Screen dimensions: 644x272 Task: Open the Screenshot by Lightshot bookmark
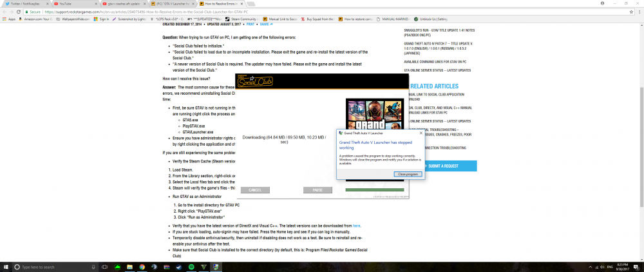point(129,19)
